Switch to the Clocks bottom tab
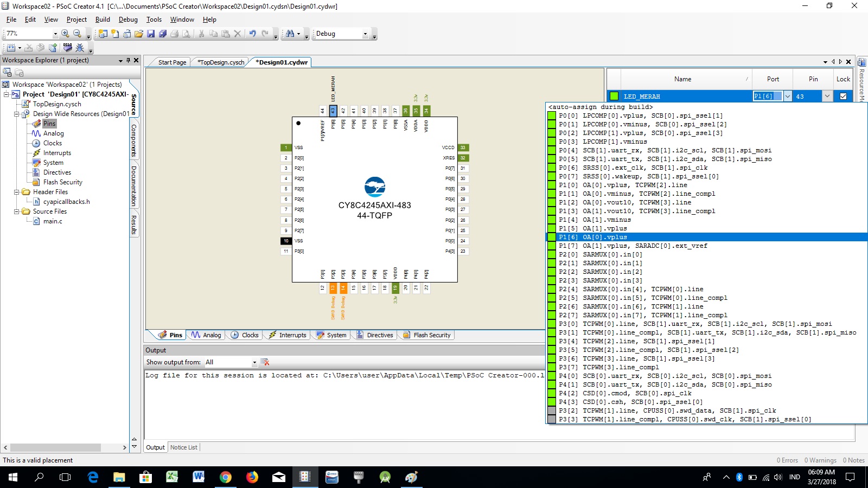This screenshot has width=868, height=488. [x=245, y=335]
